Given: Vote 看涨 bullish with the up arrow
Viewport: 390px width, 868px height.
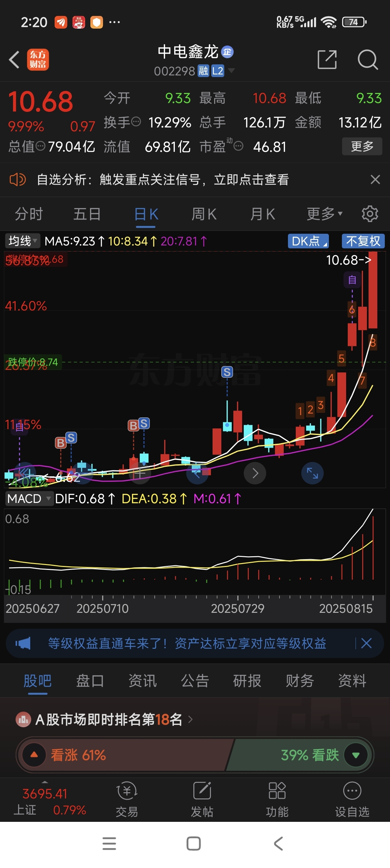Looking at the screenshot, I should tap(34, 755).
